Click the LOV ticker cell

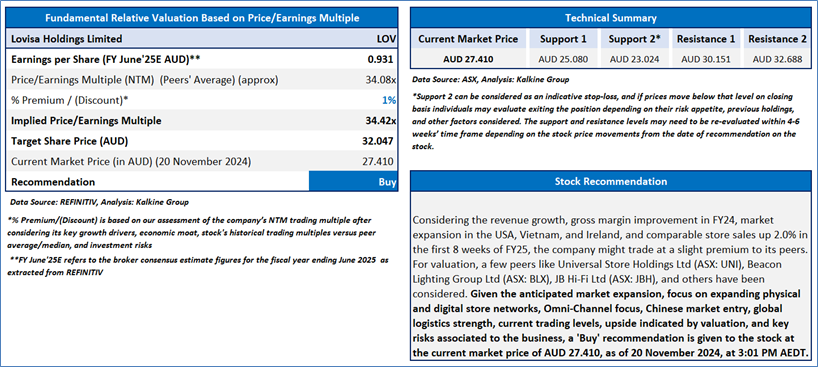(386, 39)
